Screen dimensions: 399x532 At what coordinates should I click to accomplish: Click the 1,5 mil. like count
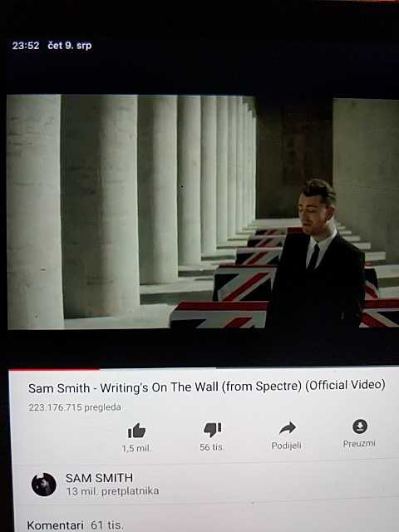(x=136, y=448)
